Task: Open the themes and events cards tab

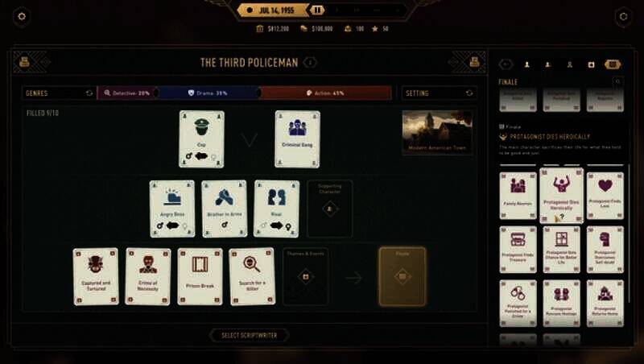Action: 591,64
